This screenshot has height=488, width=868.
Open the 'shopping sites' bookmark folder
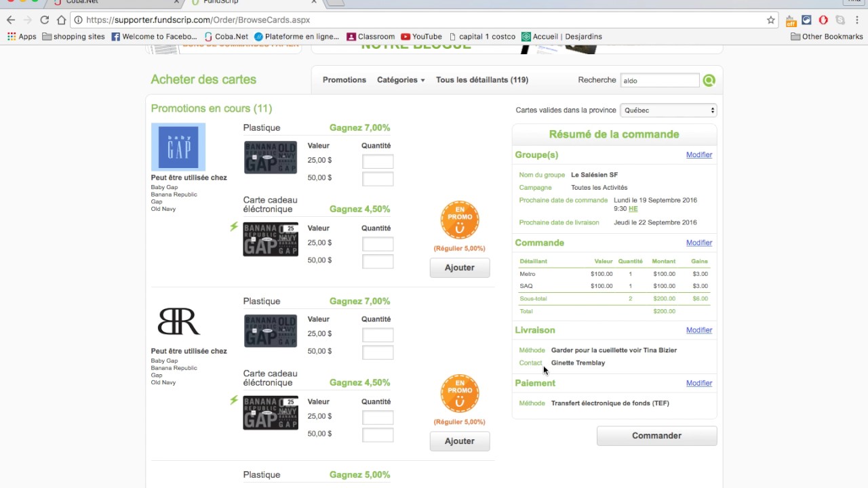73,37
